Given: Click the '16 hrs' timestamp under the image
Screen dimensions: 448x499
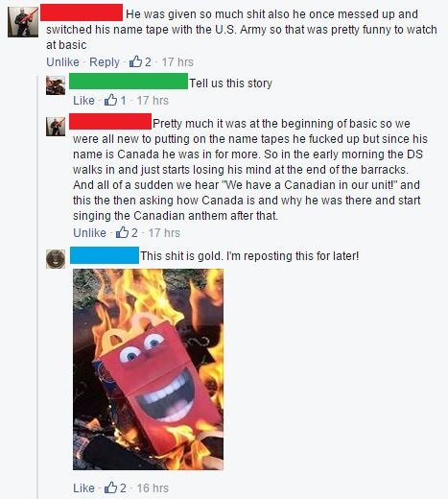Looking at the screenshot, I should coord(153,487).
